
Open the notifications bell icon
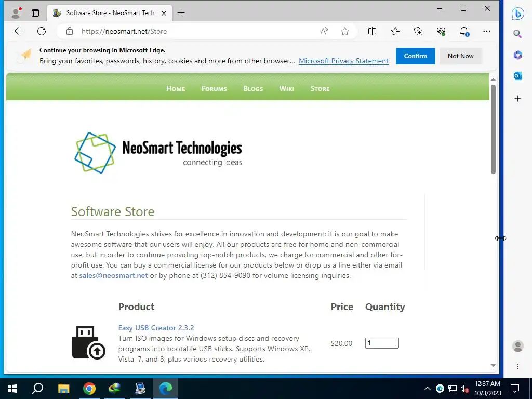click(464, 31)
